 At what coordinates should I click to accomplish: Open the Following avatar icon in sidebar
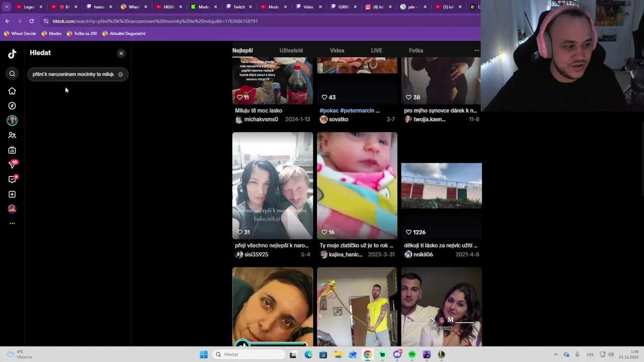tap(12, 120)
